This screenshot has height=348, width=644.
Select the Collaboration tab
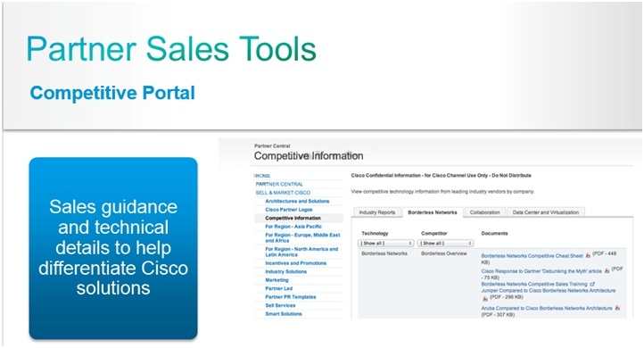click(x=484, y=212)
